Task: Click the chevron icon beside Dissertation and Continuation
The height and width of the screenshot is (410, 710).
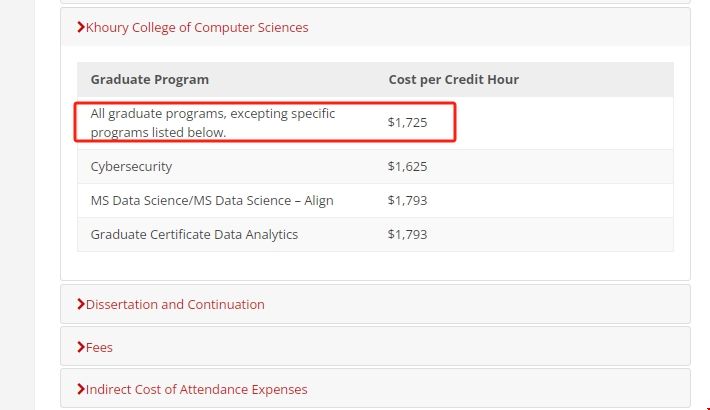Action: (x=81, y=304)
